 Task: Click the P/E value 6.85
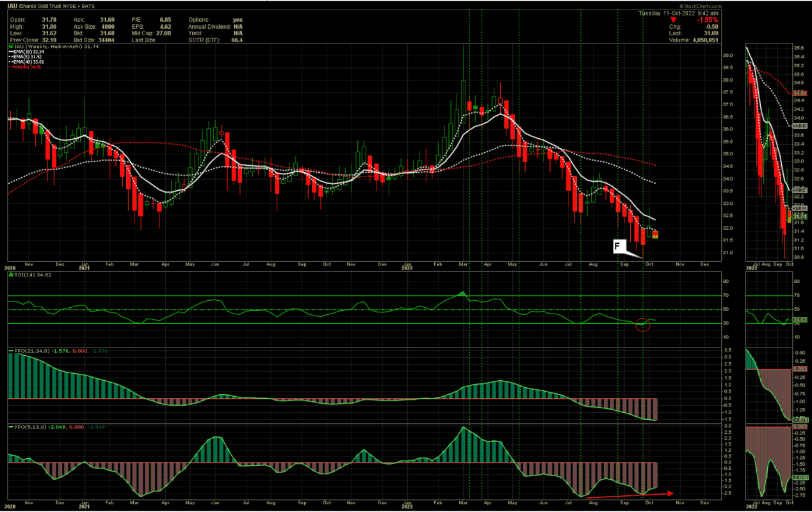click(x=165, y=20)
